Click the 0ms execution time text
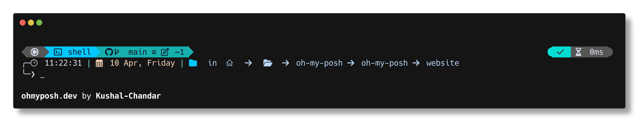Screen dimensions: 644x127 click(596, 52)
